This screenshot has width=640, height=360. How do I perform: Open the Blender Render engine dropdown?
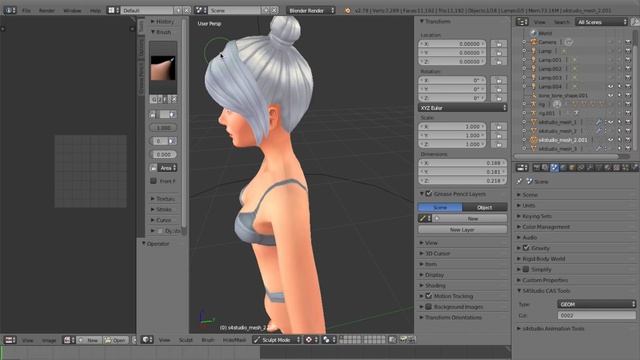[311, 10]
